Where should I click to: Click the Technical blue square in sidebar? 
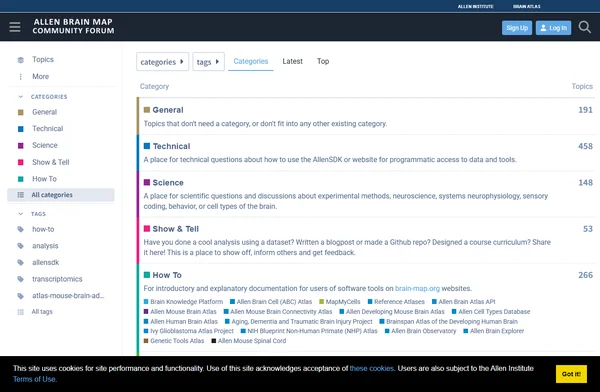coord(21,129)
